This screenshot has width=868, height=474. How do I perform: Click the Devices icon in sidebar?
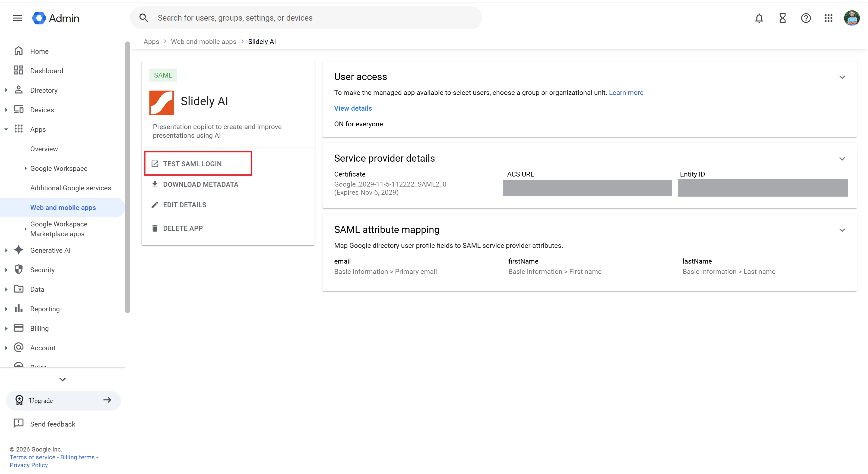[x=18, y=109]
